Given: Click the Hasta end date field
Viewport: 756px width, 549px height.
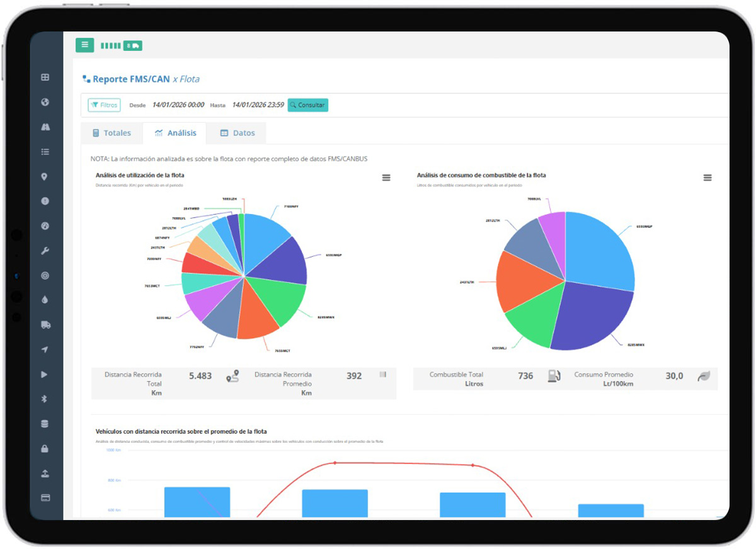Looking at the screenshot, I should [258, 105].
